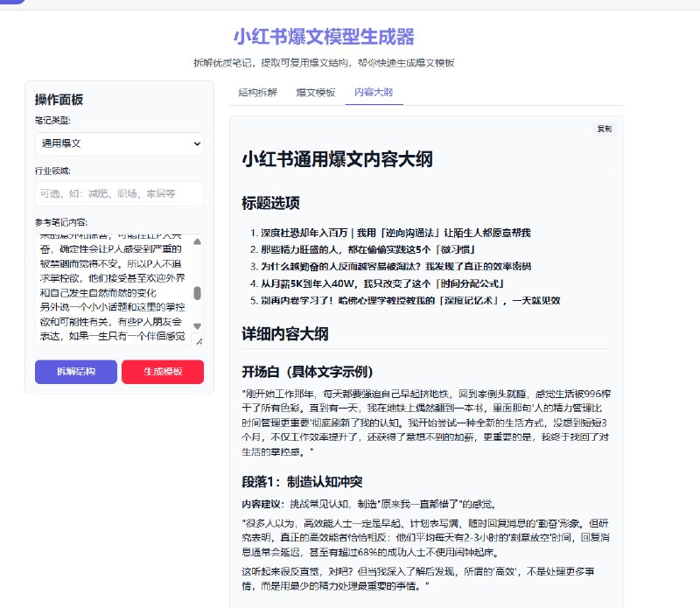700x608 pixels.
Task: Click the 拆解结构 button
Action: (76, 372)
